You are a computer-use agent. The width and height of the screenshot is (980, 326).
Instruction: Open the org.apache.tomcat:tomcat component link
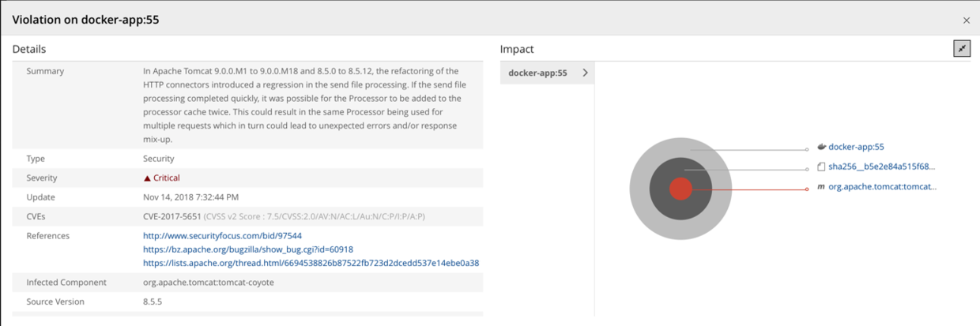(x=882, y=187)
